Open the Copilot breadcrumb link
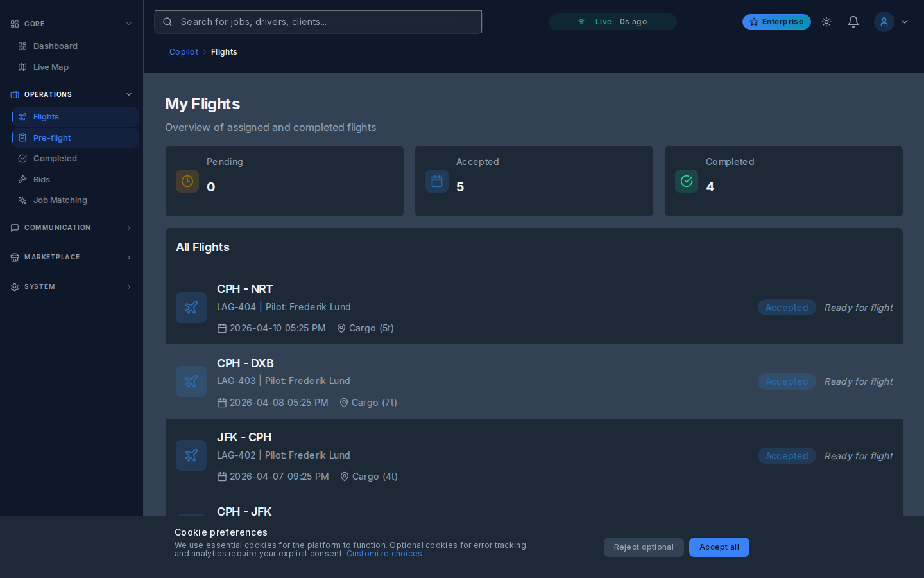Image resolution: width=924 pixels, height=578 pixels. (x=184, y=52)
